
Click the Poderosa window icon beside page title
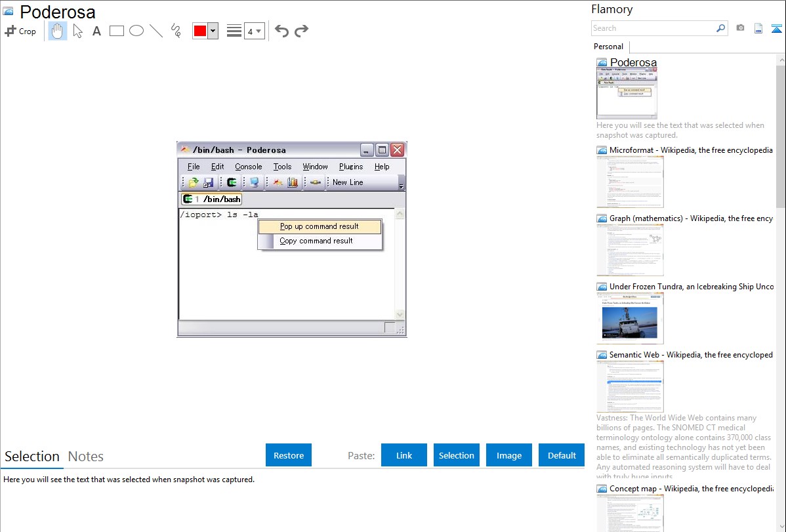[8, 11]
